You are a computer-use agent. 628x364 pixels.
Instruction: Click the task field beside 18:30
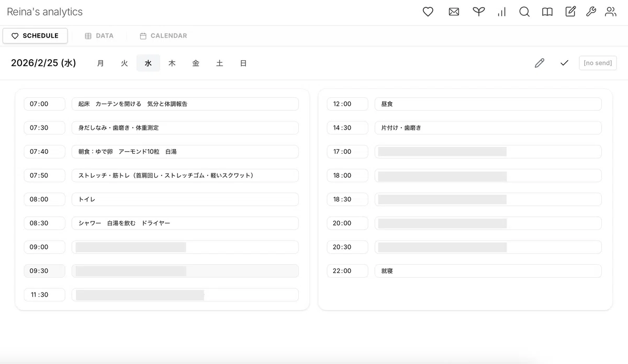click(488, 199)
